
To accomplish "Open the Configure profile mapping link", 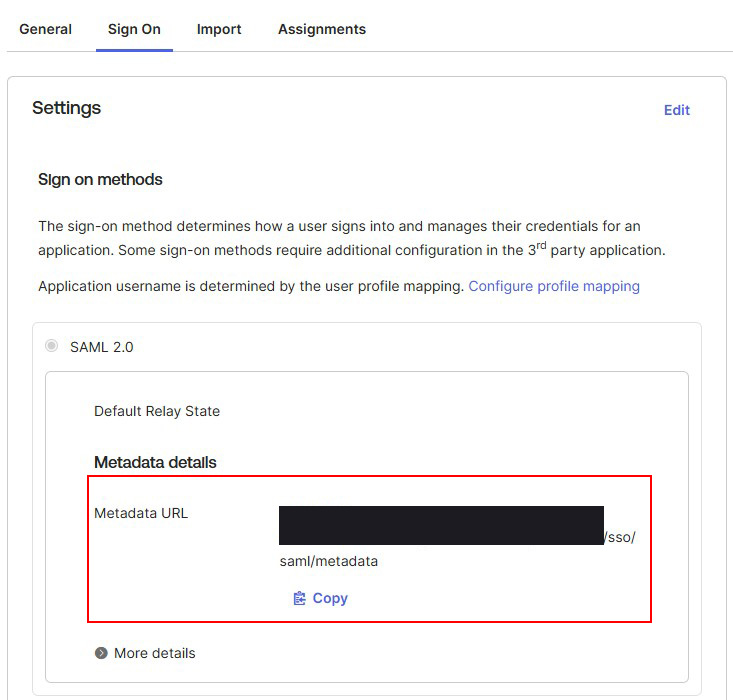I will pyautogui.click(x=554, y=286).
